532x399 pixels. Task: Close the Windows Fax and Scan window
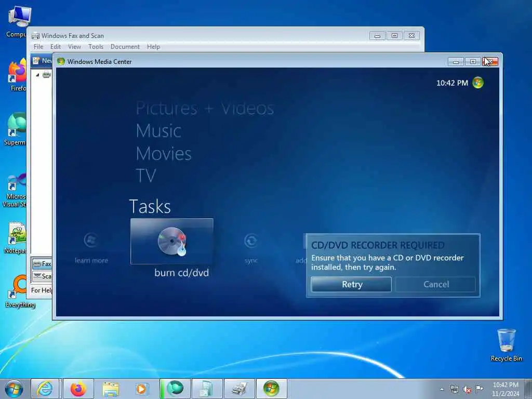coord(411,36)
